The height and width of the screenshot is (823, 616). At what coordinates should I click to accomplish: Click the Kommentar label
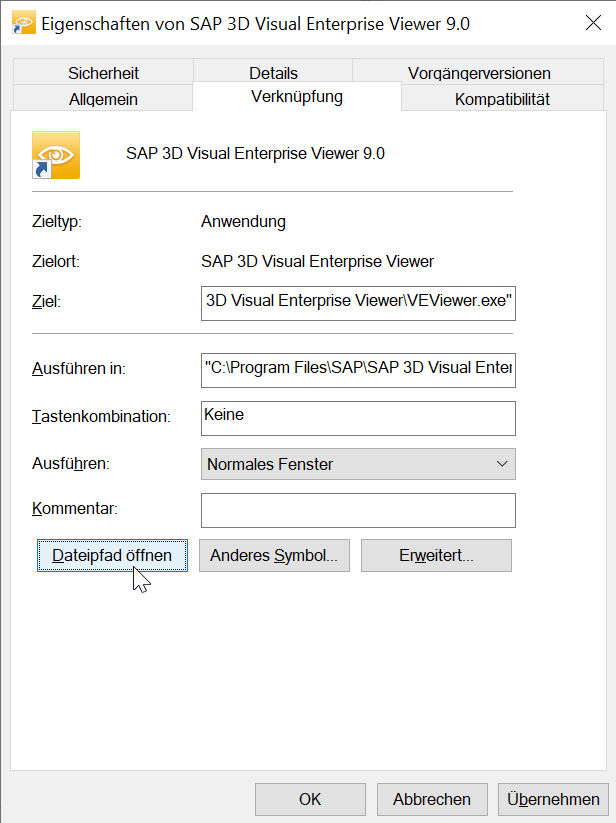point(75,508)
